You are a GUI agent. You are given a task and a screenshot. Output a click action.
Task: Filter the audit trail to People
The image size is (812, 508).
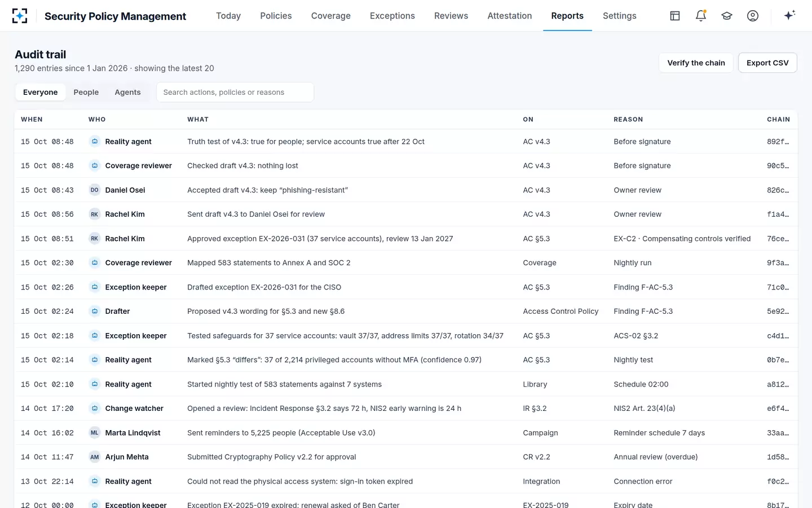pos(86,93)
